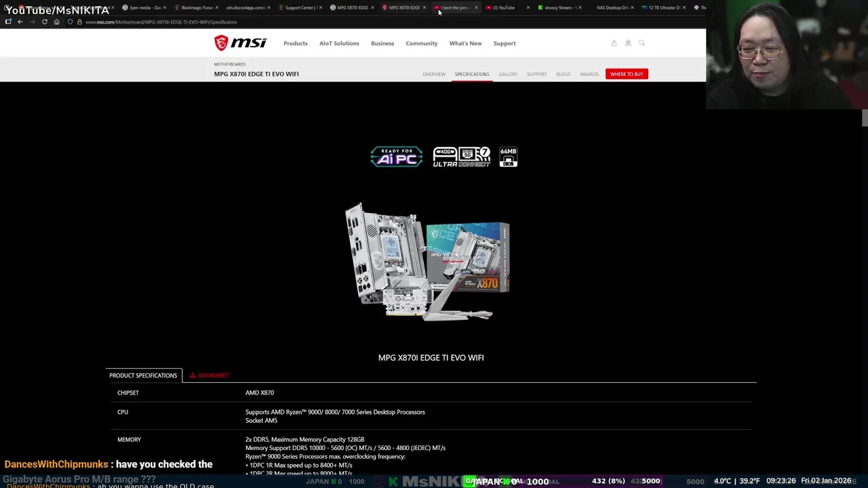The image size is (868, 488).
Task: Open the AIoT Solutions menu
Action: [x=339, y=43]
